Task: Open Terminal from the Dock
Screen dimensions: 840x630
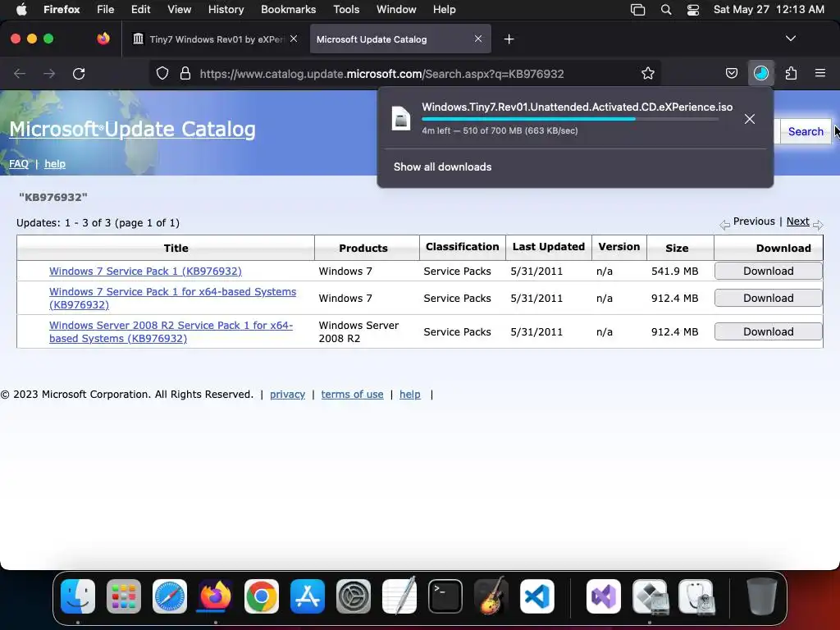Action: pyautogui.click(x=445, y=596)
